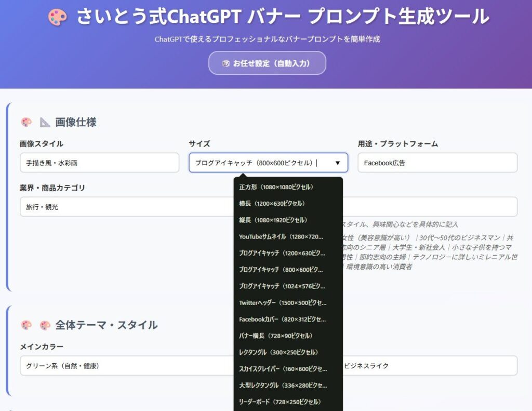Viewport: 532px width, 411px height.
Task: Click the サイズ label
Action: 199,144
